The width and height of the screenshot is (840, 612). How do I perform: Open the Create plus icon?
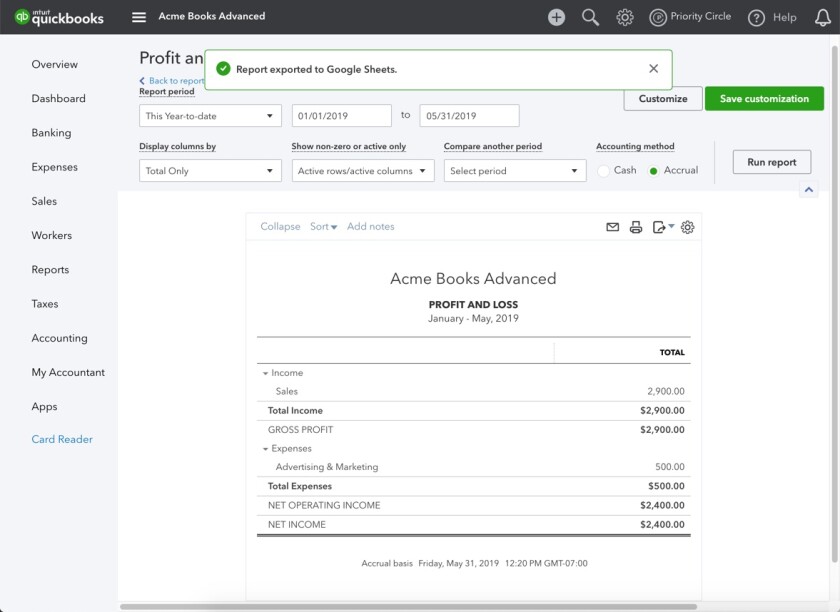pos(556,17)
